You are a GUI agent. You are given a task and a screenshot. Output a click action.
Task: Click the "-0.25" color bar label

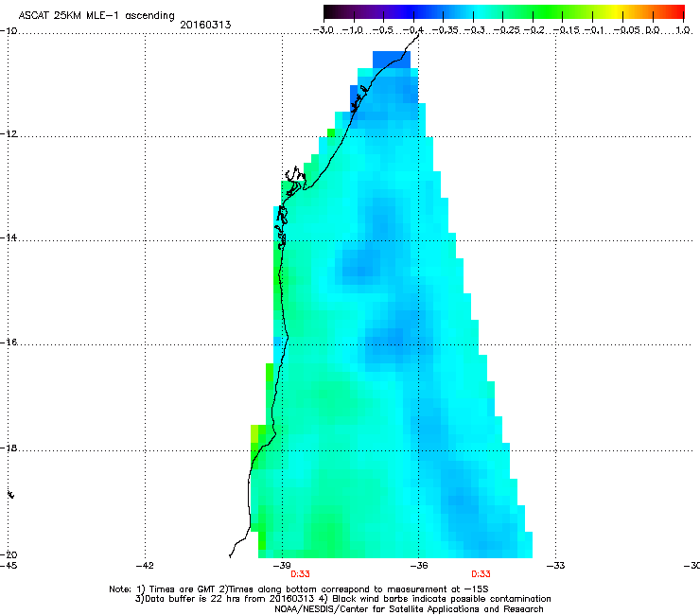pos(507,30)
